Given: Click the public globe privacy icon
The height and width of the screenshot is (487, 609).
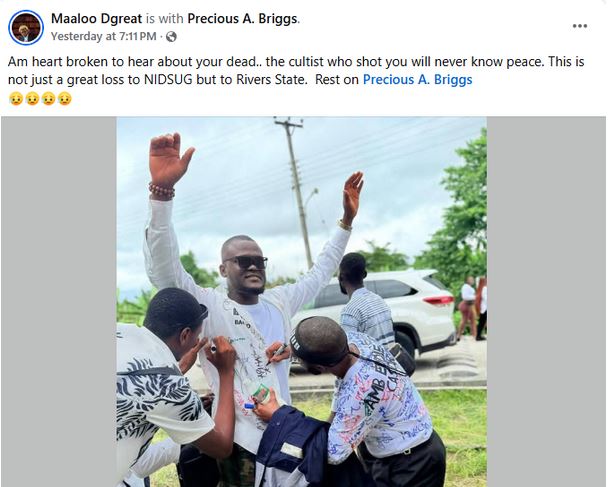Looking at the screenshot, I should [171, 37].
